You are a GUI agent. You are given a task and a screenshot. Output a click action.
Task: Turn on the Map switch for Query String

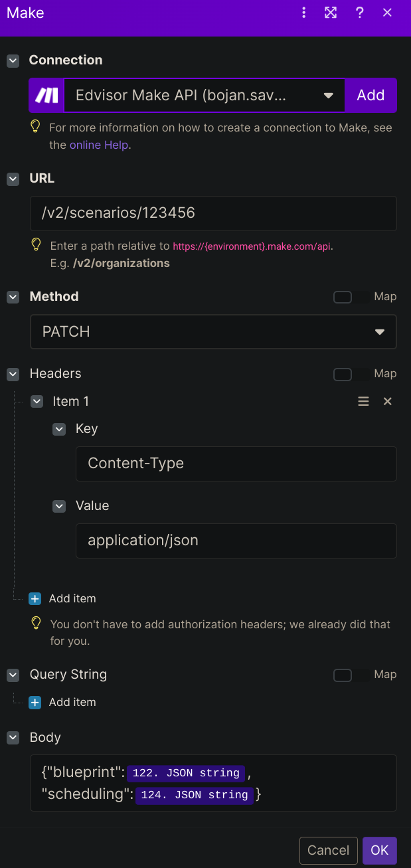coord(351,675)
